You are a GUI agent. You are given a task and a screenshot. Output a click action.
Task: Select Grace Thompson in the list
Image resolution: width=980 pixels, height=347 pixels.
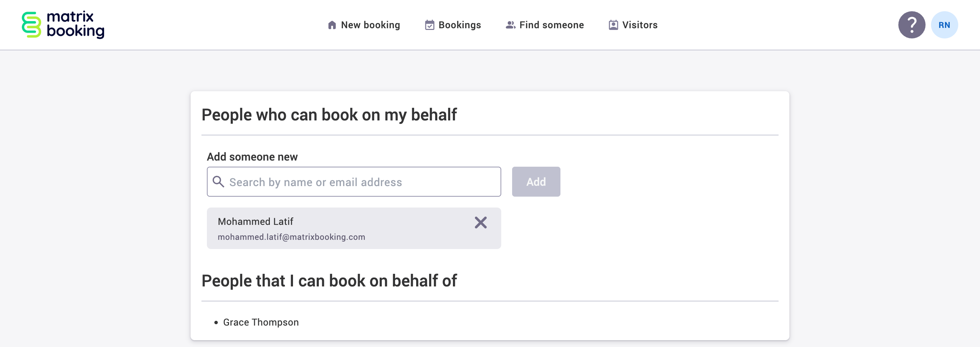tap(261, 322)
